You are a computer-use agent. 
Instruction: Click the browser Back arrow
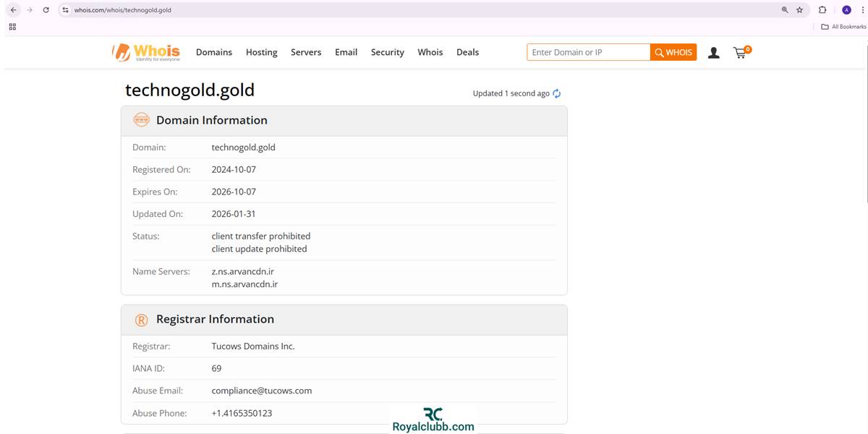[x=13, y=10]
